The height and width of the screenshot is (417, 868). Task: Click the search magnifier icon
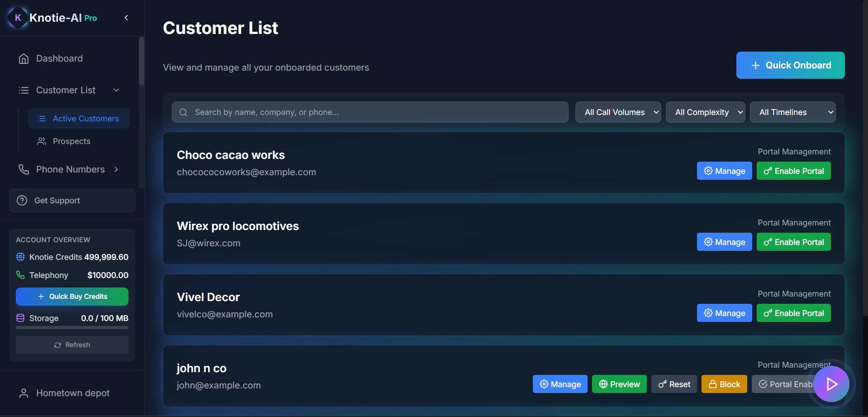coord(183,112)
